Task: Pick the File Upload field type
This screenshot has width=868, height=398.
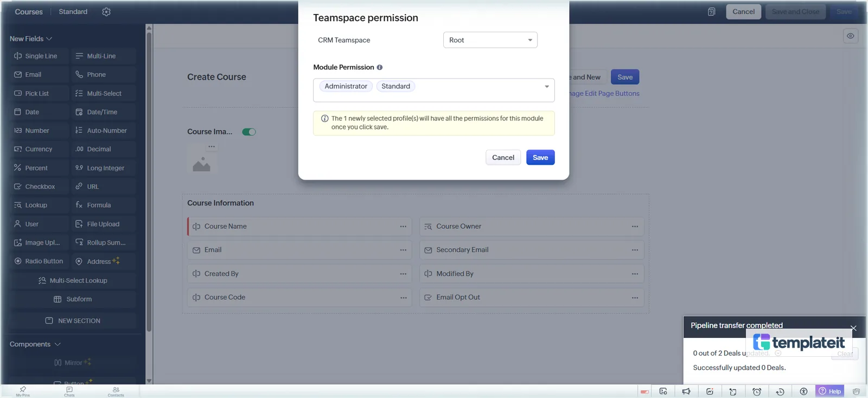Action: (104, 224)
